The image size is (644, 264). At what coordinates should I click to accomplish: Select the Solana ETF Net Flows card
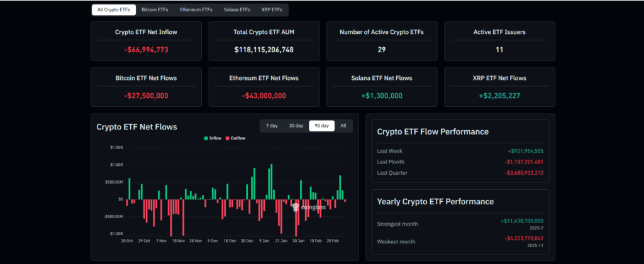tap(382, 87)
